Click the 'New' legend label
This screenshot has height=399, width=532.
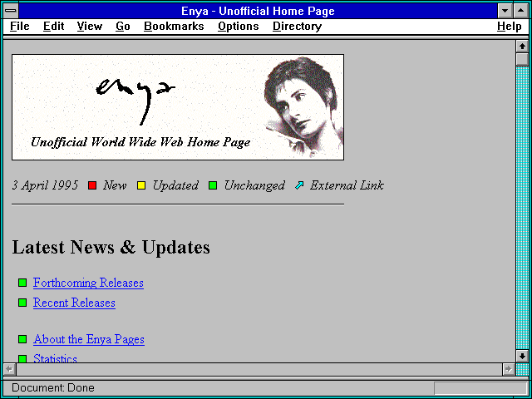click(x=115, y=185)
